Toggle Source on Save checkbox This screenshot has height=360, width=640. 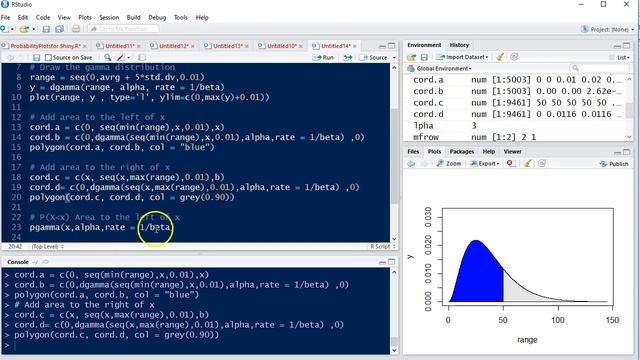pyautogui.click(x=48, y=58)
